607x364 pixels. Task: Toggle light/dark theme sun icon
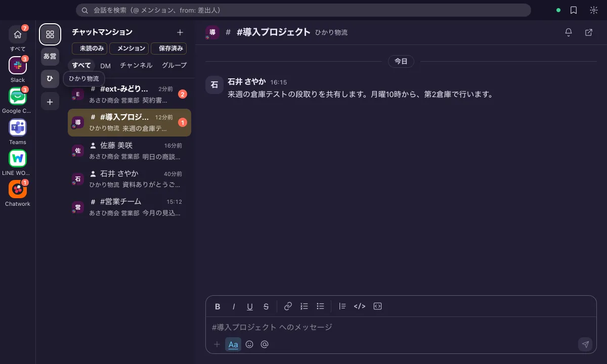pos(594,10)
